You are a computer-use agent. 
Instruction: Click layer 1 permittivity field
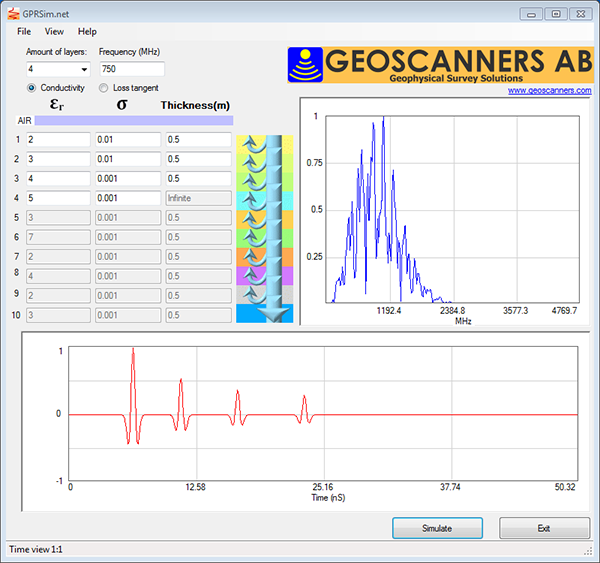pyautogui.click(x=58, y=139)
